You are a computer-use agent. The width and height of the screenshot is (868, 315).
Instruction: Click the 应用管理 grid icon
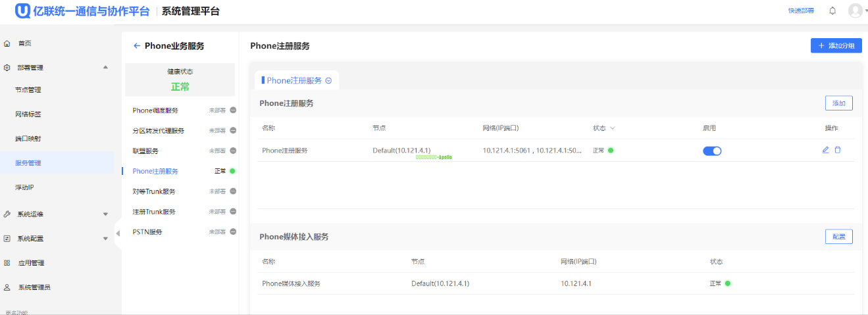[7, 263]
